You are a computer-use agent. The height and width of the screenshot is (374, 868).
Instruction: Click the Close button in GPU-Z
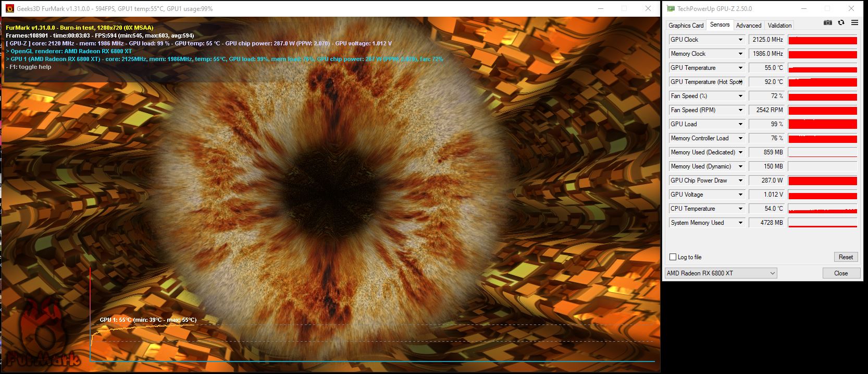(840, 273)
